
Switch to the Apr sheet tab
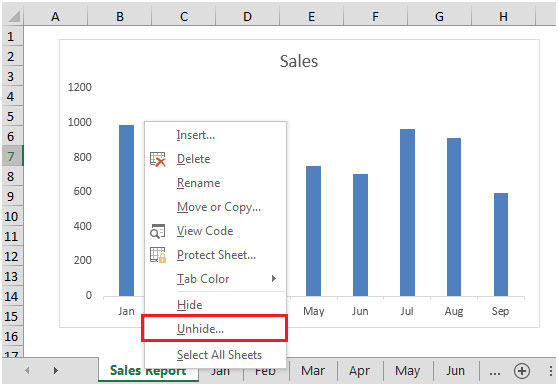point(359,371)
